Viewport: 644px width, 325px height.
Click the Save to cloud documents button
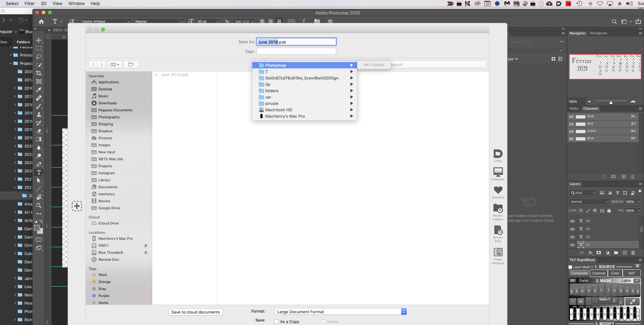tap(195, 312)
